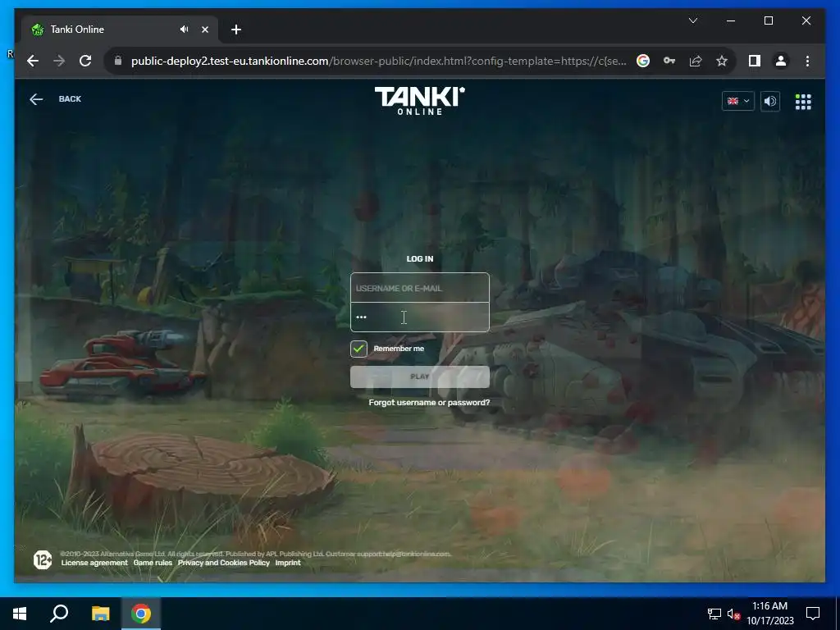Close the Tanki Online tab
840x630 pixels.
tap(204, 30)
